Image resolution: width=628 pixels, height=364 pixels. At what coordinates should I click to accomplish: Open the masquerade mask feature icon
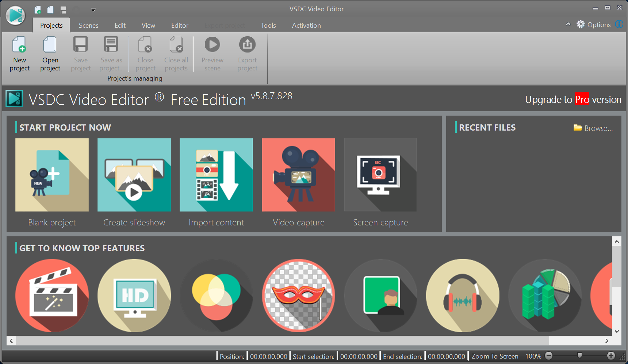[298, 295]
